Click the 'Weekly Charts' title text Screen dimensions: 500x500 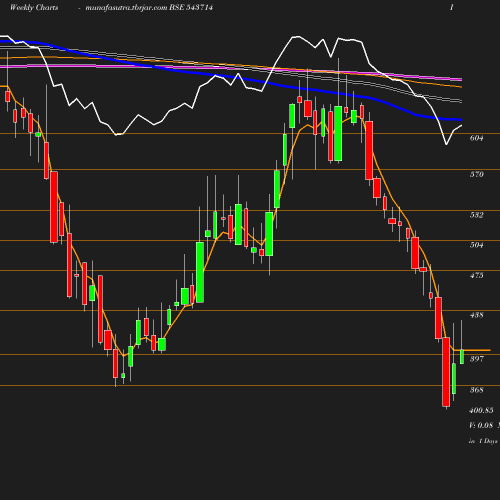[x=34, y=8]
